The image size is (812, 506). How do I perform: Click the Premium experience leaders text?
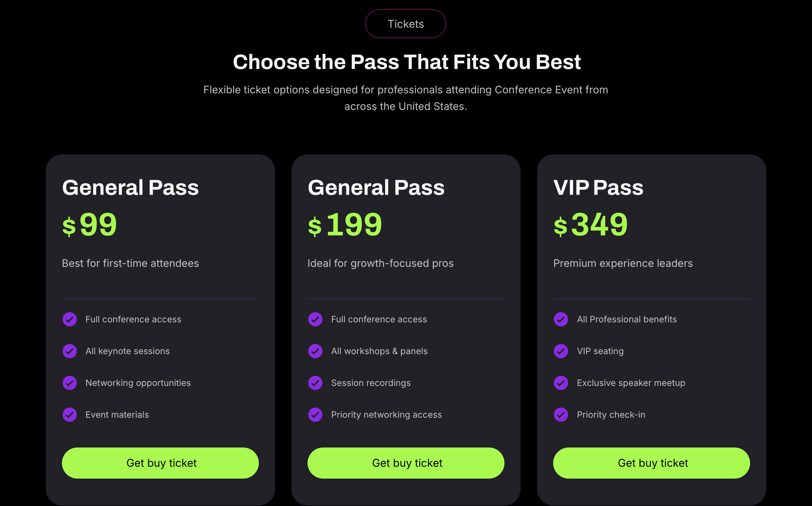[x=623, y=263]
